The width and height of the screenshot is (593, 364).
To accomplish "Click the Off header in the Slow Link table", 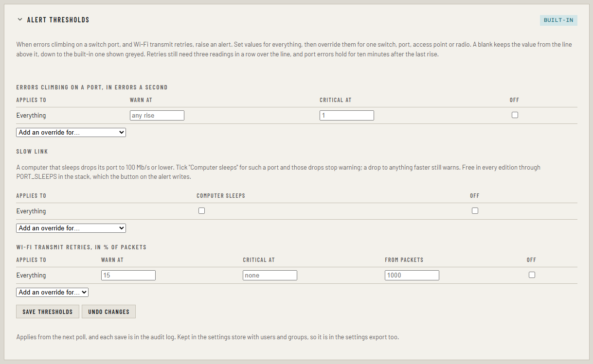I will click(x=475, y=196).
